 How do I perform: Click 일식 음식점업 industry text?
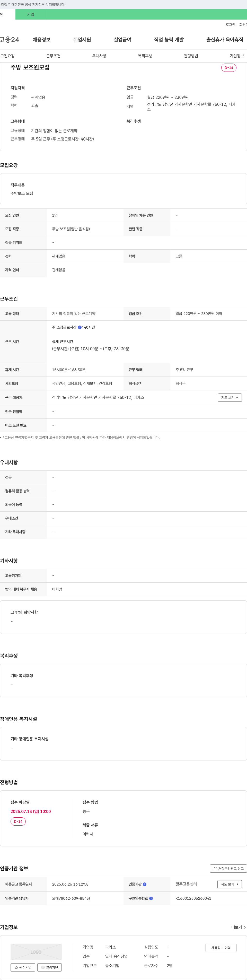coord(117,956)
